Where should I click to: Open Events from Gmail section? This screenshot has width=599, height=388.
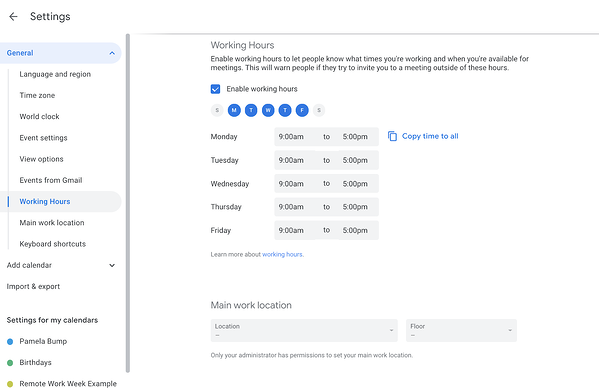(51, 180)
